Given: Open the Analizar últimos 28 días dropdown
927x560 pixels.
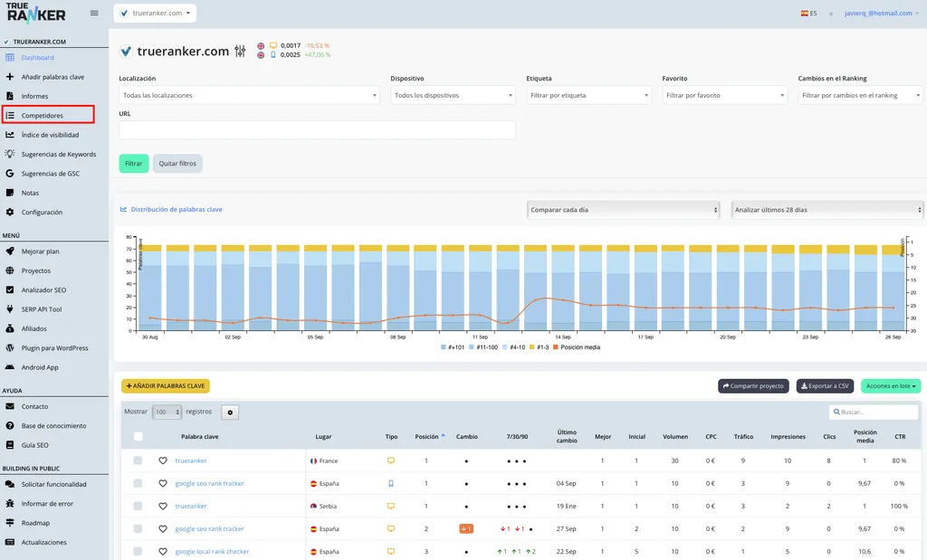Looking at the screenshot, I should pos(827,210).
